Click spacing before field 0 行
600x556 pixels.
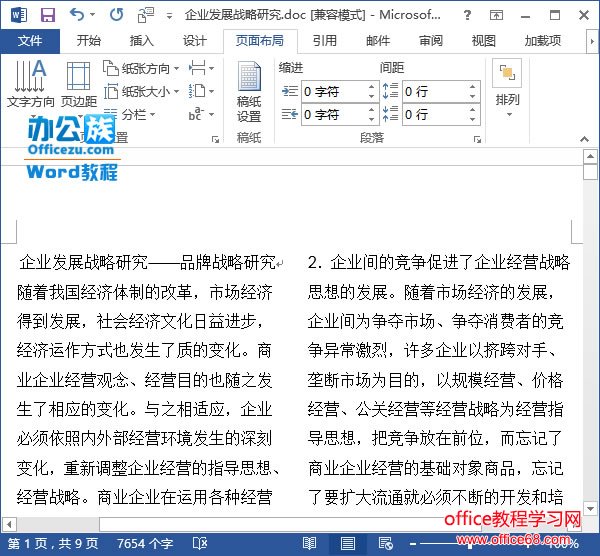[435, 92]
